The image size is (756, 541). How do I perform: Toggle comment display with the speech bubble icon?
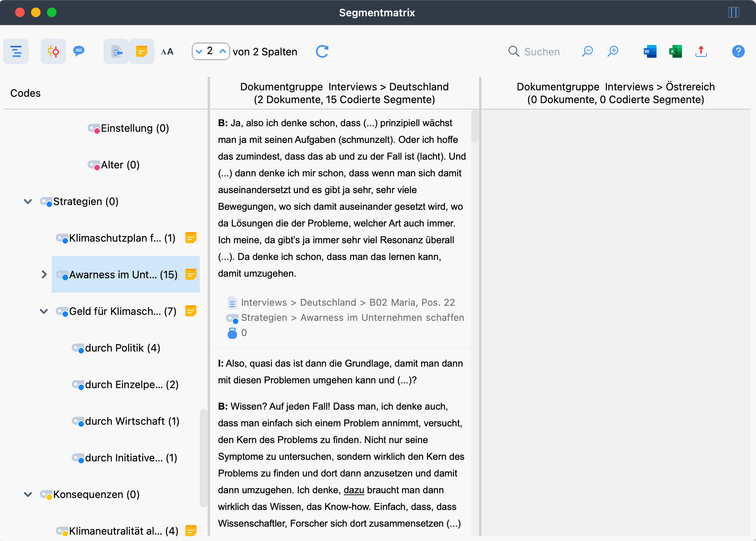[78, 51]
